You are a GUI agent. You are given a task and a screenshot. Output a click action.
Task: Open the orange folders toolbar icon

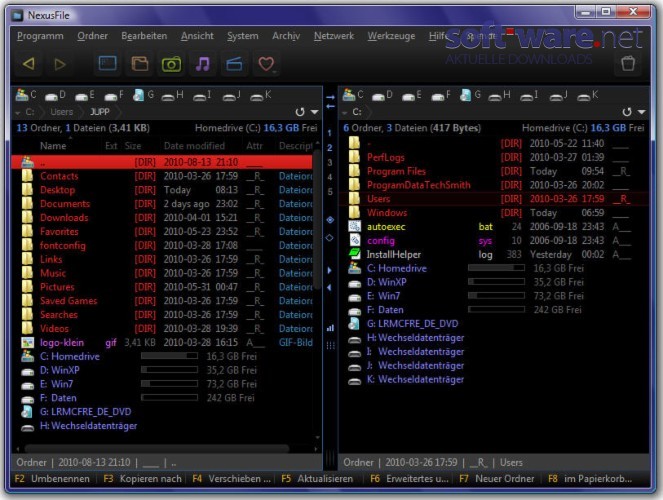tap(140, 64)
